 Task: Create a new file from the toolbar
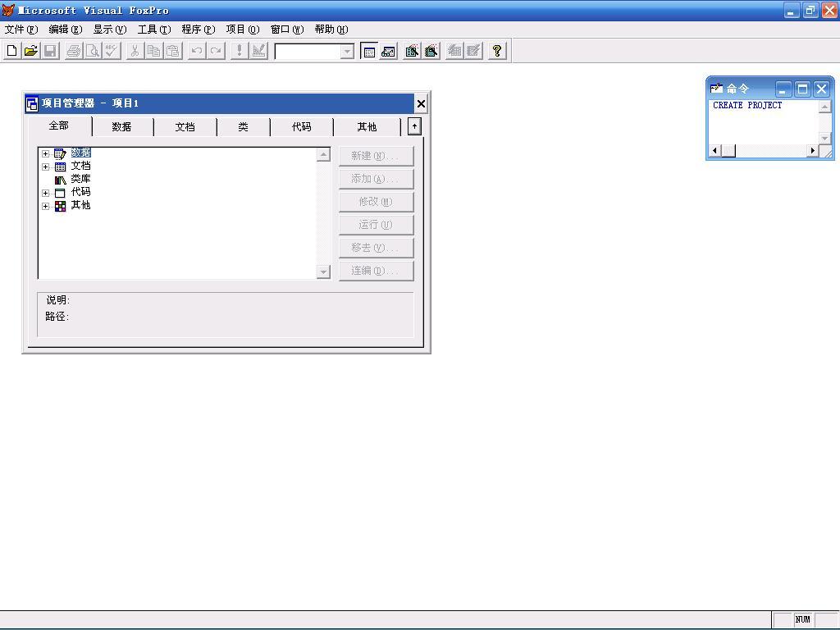pyautogui.click(x=11, y=51)
